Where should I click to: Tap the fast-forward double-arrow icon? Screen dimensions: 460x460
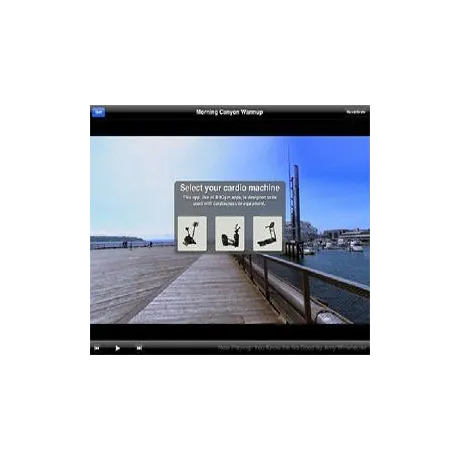pos(139,348)
